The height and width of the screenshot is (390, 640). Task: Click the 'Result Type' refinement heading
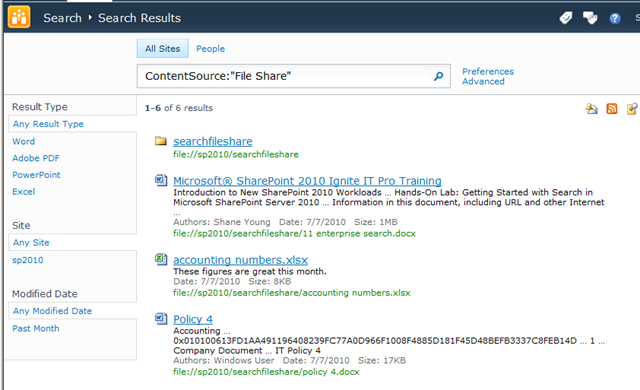40,106
